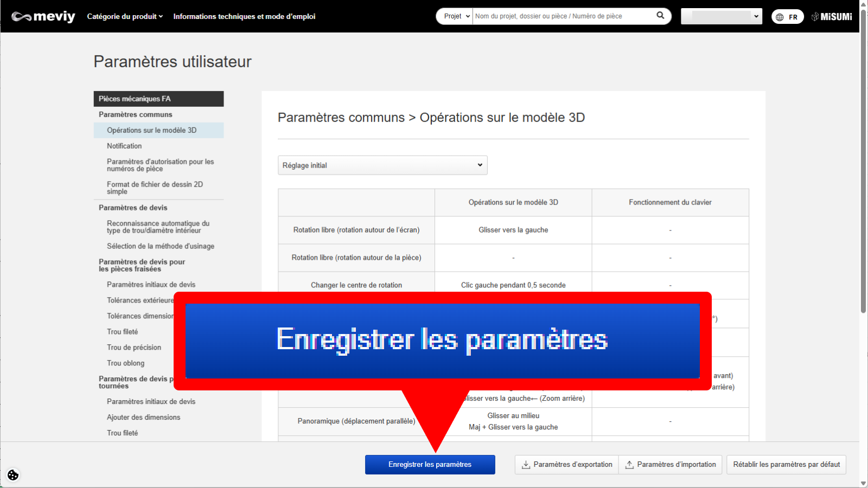
Task: Open Informations techniques et mode d'emploi
Action: coord(244,16)
